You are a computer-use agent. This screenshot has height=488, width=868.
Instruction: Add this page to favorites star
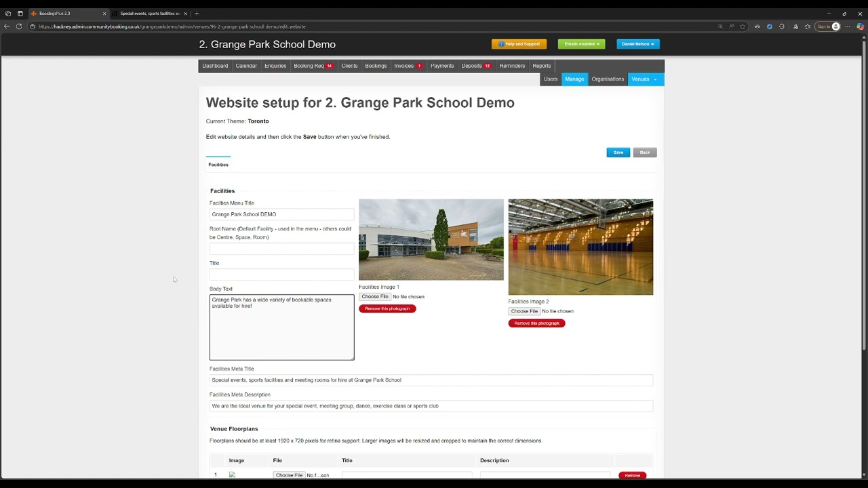[743, 26]
